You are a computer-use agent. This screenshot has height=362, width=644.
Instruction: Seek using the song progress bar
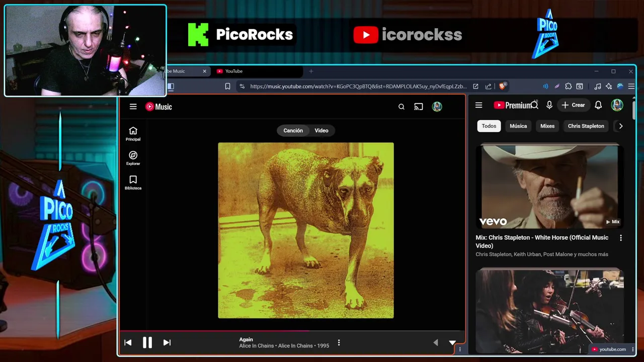click(x=292, y=331)
